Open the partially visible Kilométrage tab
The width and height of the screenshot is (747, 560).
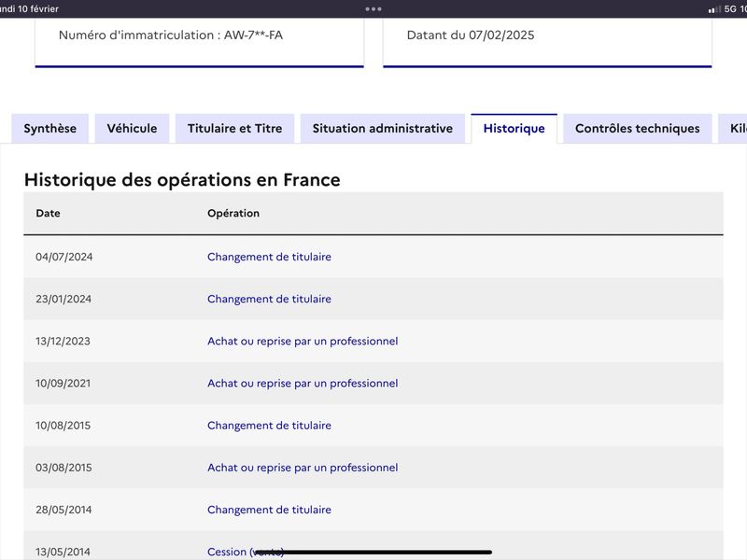click(x=733, y=129)
